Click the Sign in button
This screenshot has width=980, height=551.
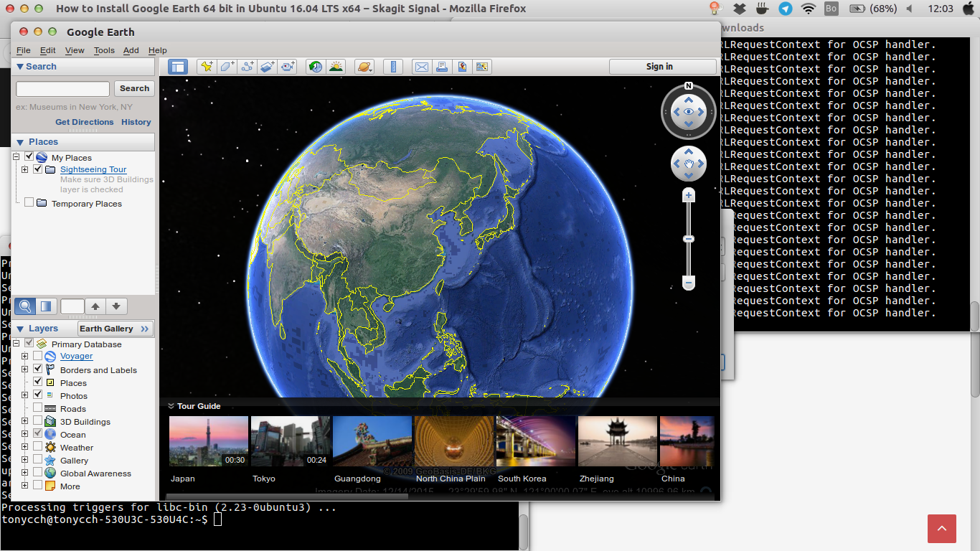[x=661, y=66]
